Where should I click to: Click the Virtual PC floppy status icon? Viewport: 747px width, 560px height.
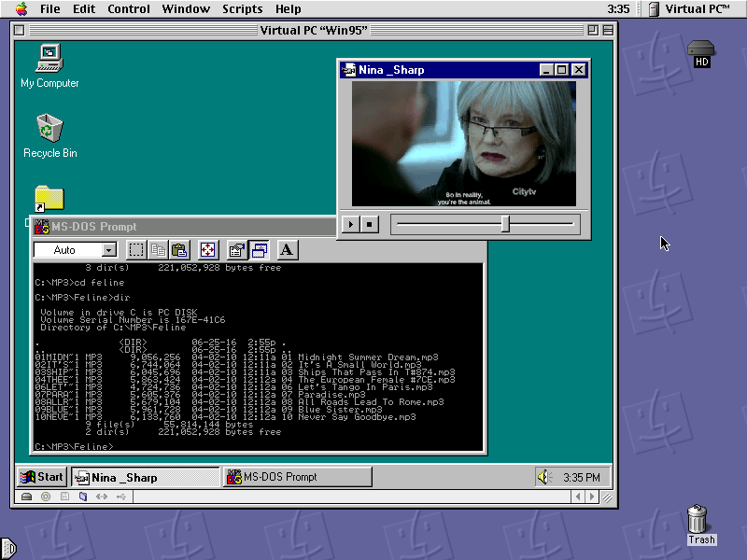64,497
